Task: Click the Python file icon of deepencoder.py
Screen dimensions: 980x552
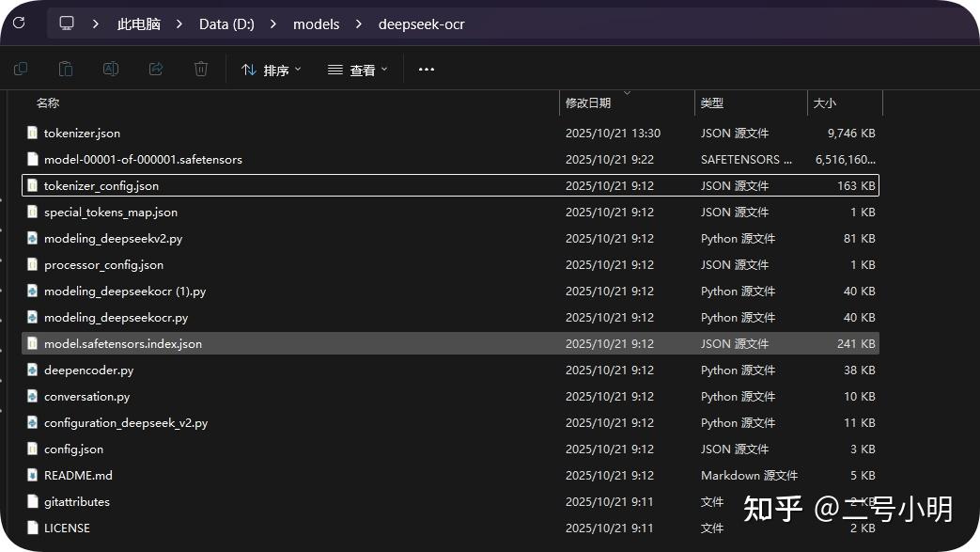Action: [x=33, y=370]
